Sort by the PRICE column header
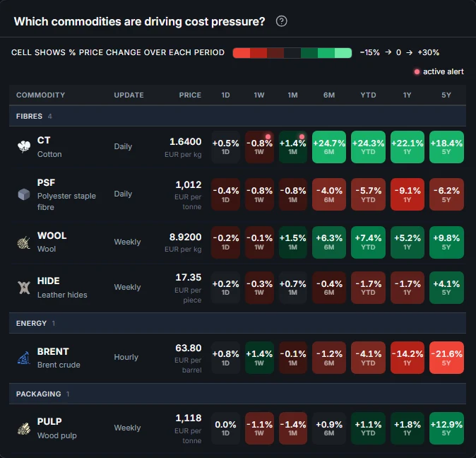This screenshot has height=458, width=476. (190, 95)
